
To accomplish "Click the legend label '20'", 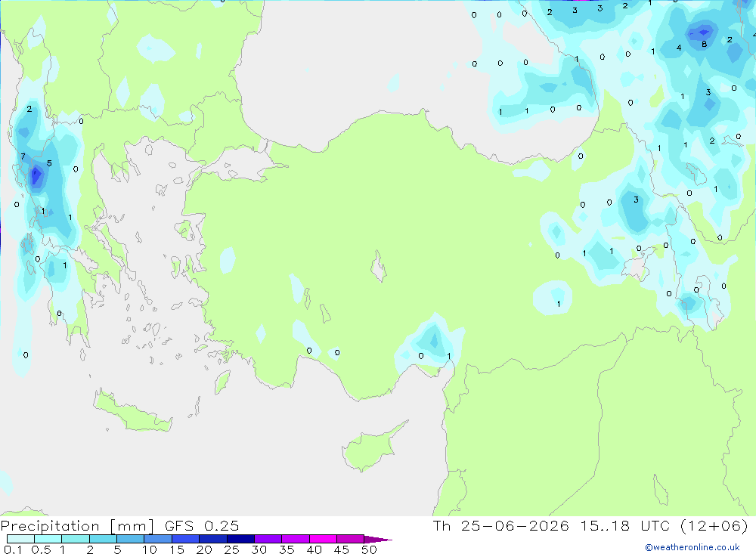I will (204, 549).
